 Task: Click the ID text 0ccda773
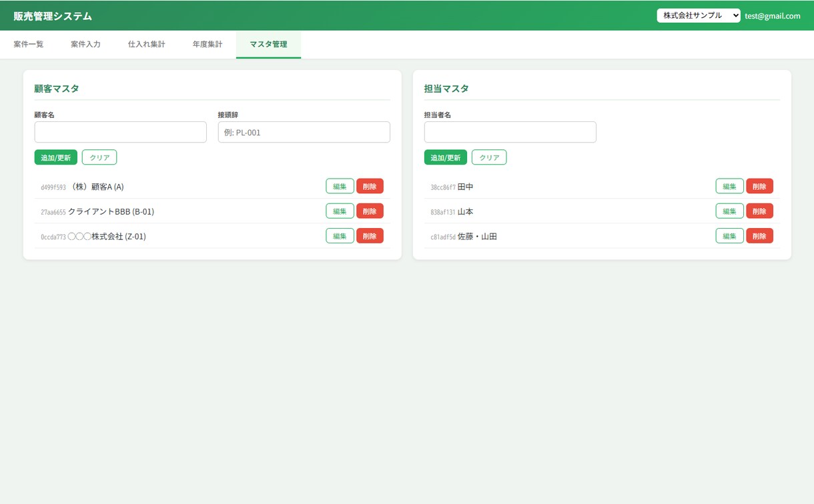pyautogui.click(x=53, y=237)
